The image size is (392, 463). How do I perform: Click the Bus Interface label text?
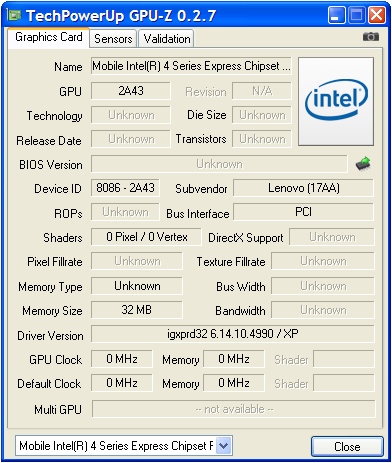tap(198, 213)
